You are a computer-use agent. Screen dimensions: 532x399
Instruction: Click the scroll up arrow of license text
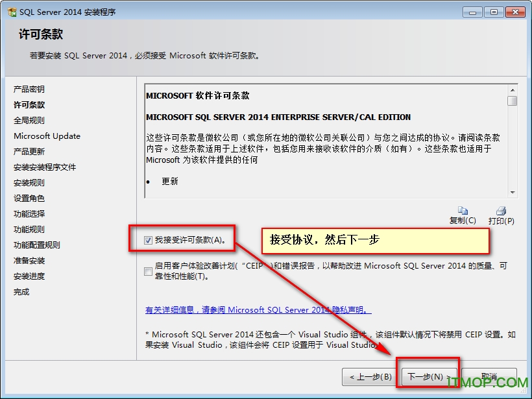513,90
